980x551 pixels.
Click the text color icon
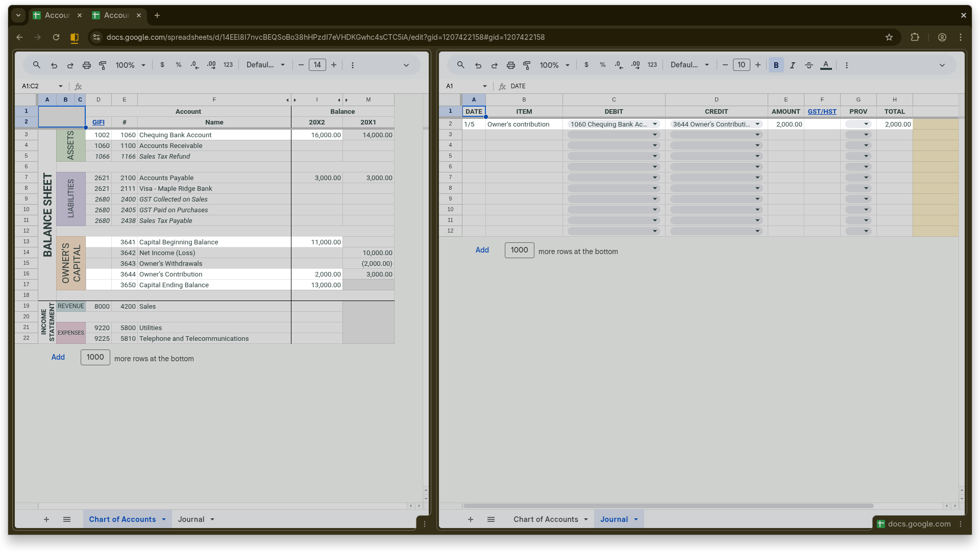(826, 65)
